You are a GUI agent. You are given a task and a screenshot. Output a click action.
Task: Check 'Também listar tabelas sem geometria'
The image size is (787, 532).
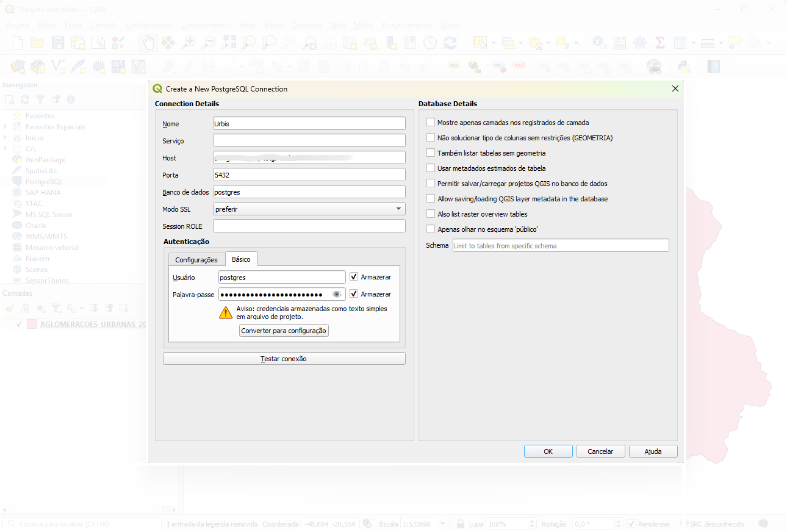coord(431,153)
